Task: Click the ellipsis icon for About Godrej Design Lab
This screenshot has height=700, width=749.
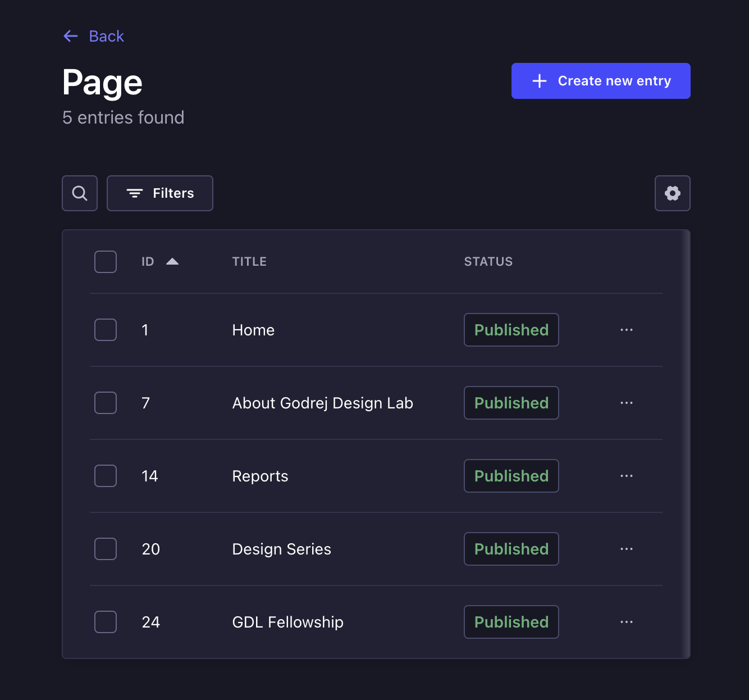Action: 627,403
